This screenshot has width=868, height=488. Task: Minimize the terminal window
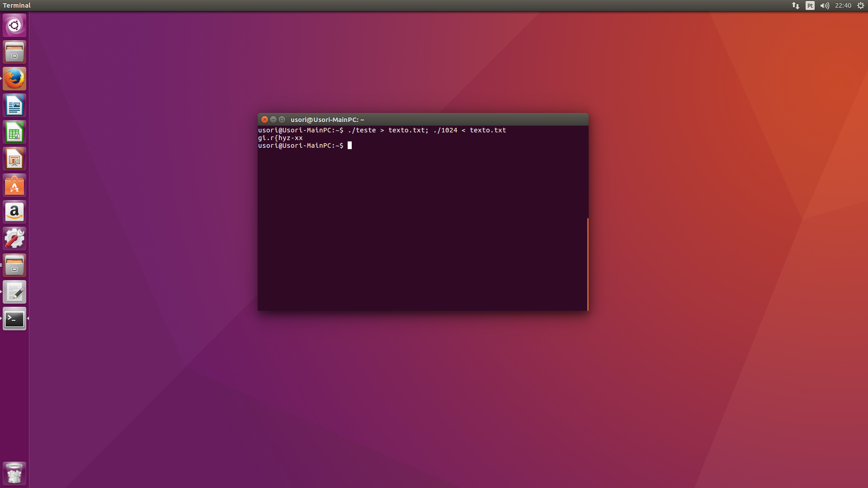click(273, 119)
